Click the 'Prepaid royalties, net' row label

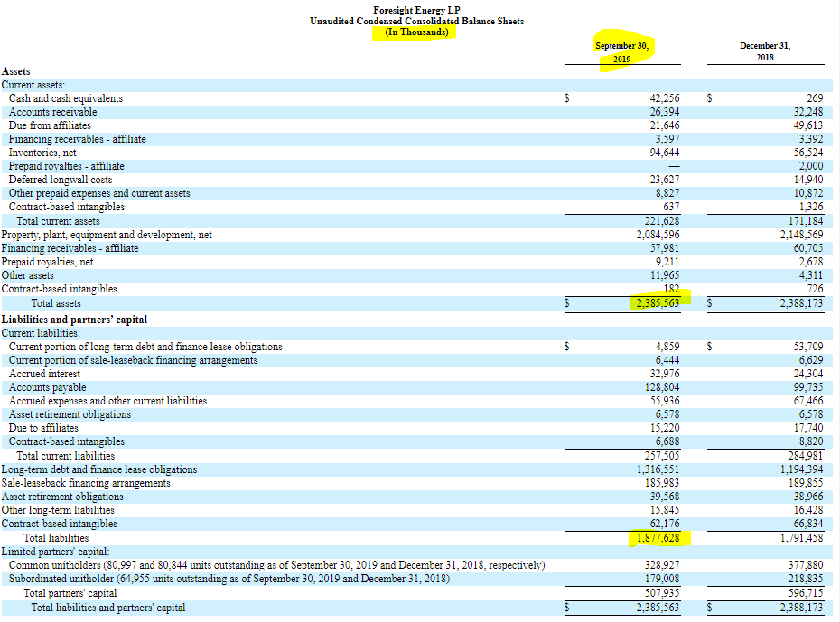(x=47, y=262)
